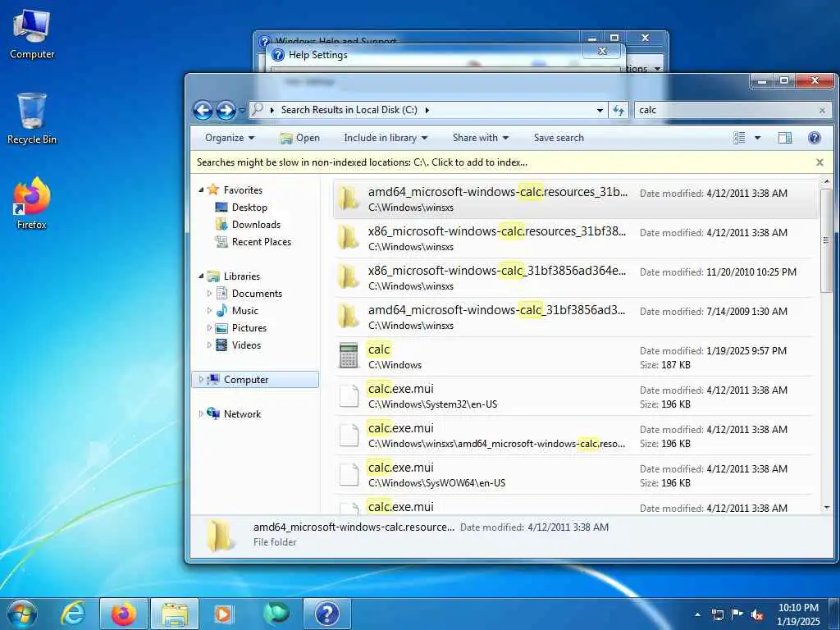The height and width of the screenshot is (630, 840).
Task: Dismiss the yellow index info bar
Action: pos(819,162)
